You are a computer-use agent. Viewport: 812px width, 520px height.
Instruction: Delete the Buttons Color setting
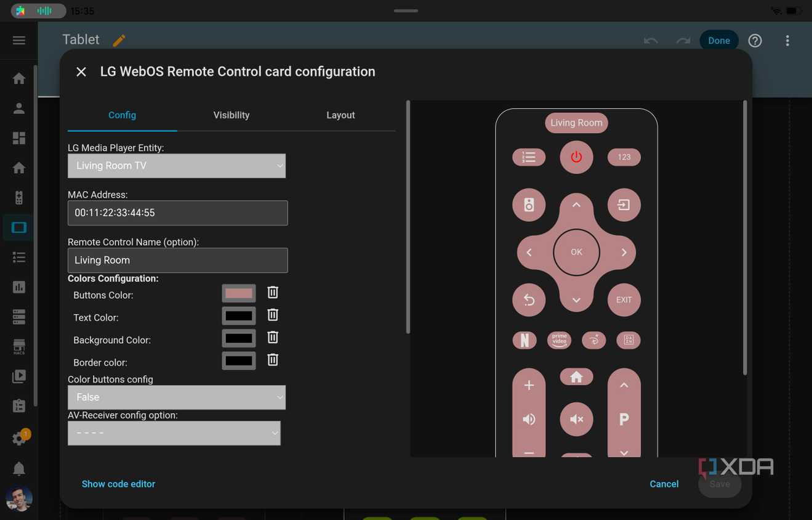point(273,293)
